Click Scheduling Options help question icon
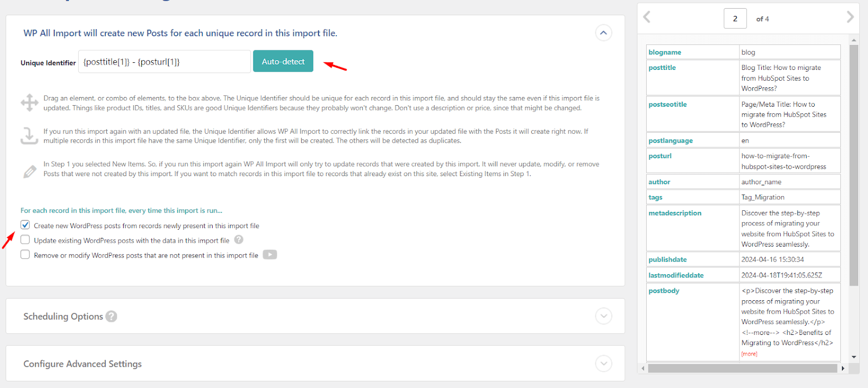Screen dimensions: 868x388 [x=111, y=316]
